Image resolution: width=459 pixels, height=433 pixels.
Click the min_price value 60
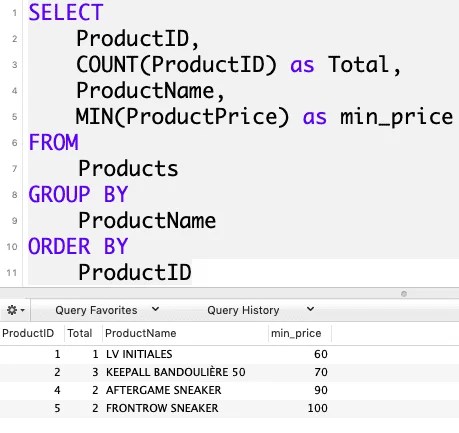point(321,354)
